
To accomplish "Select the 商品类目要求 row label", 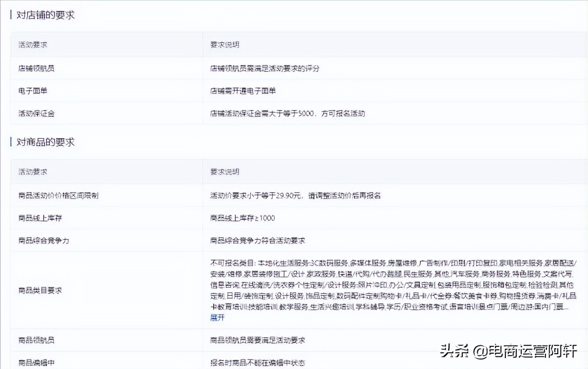I will point(40,291).
